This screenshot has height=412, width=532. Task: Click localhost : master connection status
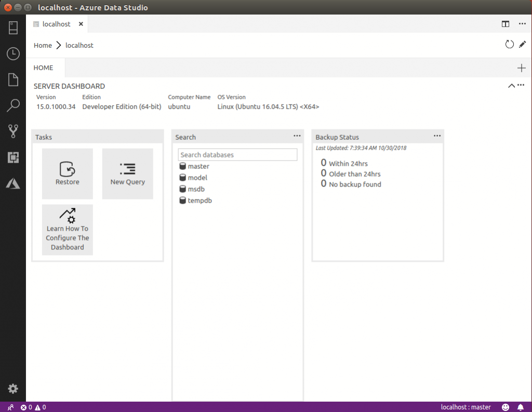tap(465, 407)
